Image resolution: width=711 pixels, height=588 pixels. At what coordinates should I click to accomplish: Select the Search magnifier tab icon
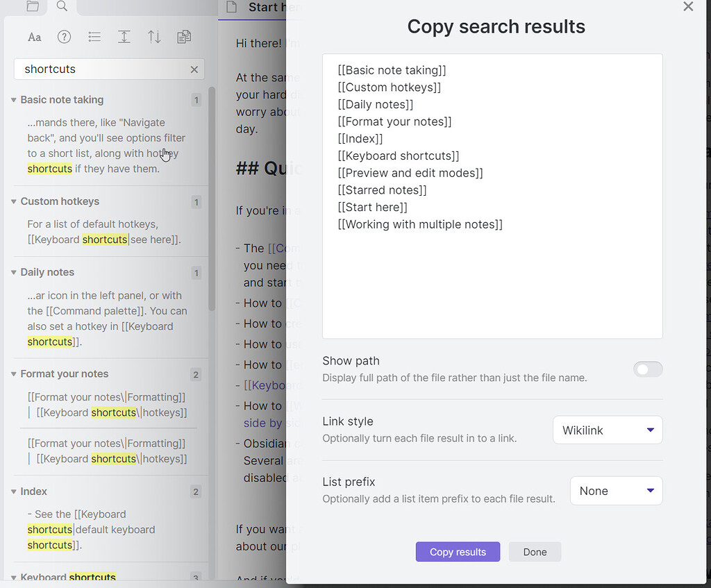click(x=61, y=7)
